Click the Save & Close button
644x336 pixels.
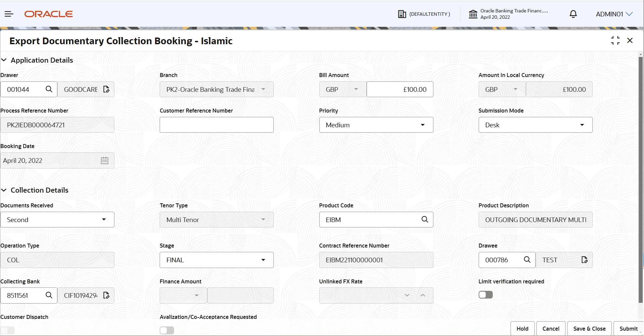589,329
